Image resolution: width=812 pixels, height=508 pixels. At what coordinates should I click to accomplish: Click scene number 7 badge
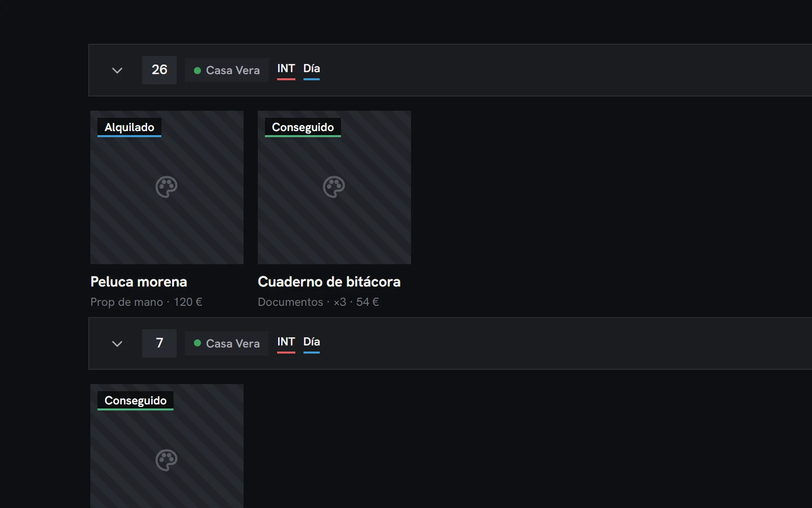pyautogui.click(x=159, y=343)
